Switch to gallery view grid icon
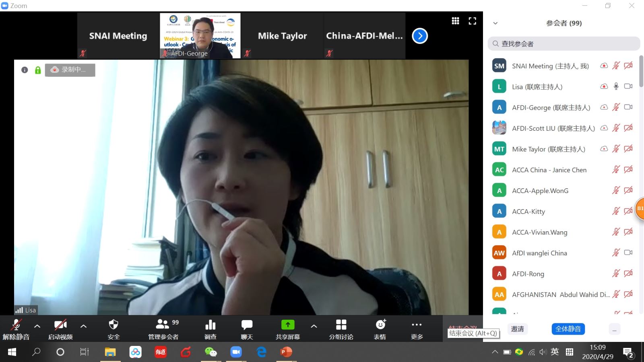This screenshot has height=362, width=644. [455, 21]
